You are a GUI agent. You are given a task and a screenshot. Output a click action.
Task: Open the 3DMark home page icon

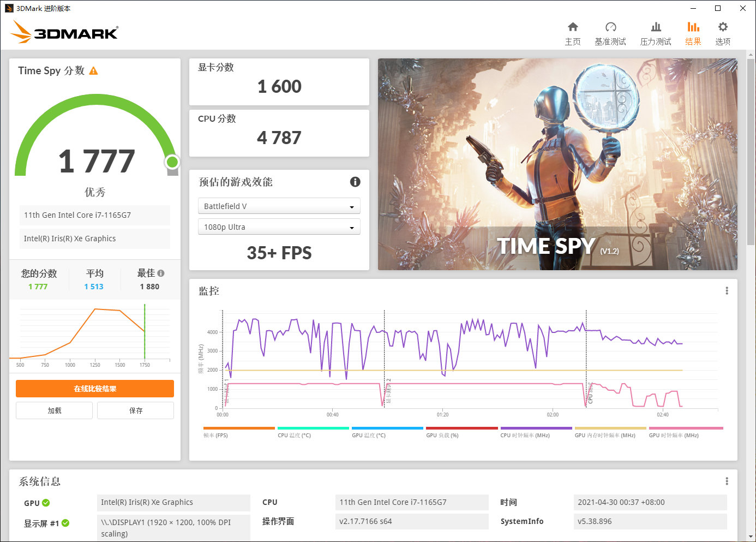click(x=573, y=32)
